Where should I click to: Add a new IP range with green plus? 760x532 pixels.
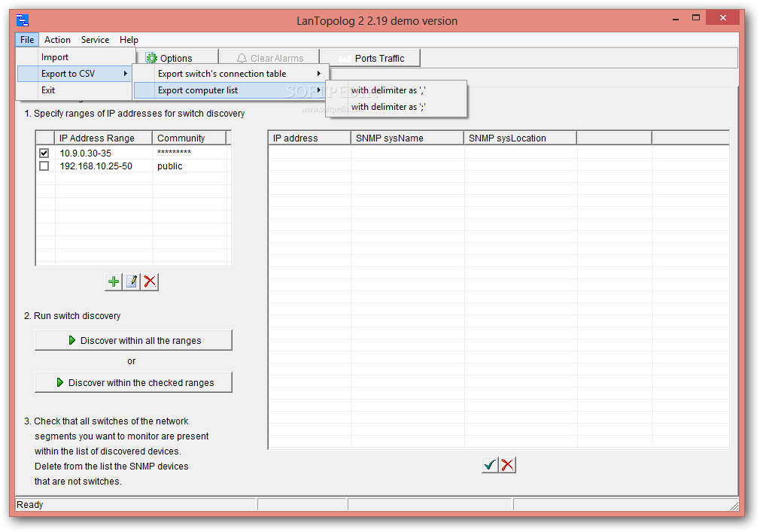point(114,281)
